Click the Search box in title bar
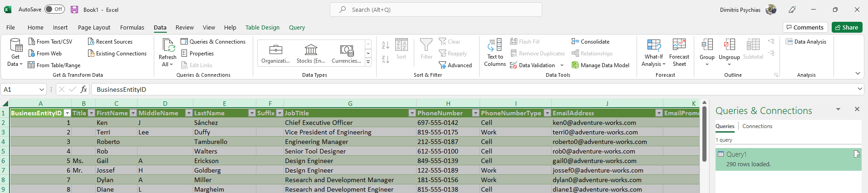The width and height of the screenshot is (868, 193). (x=436, y=10)
